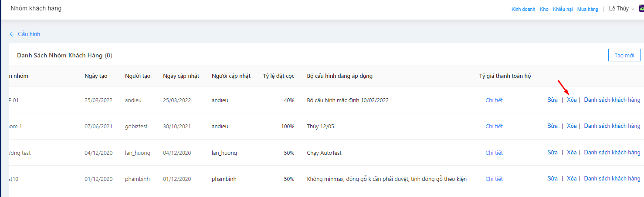Switch to the Mua hàng section
This screenshot has height=197, width=644.
click(587, 9)
